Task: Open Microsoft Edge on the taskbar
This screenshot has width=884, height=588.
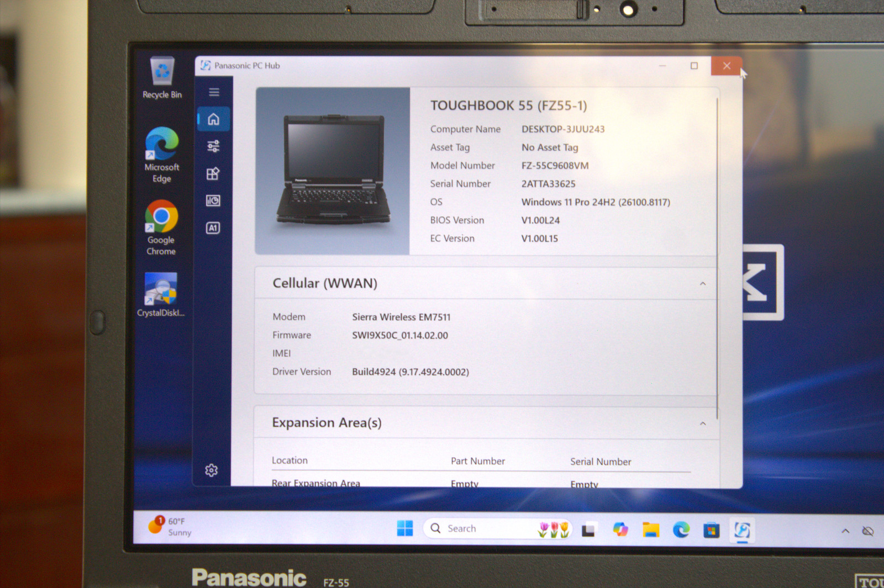Action: (681, 530)
